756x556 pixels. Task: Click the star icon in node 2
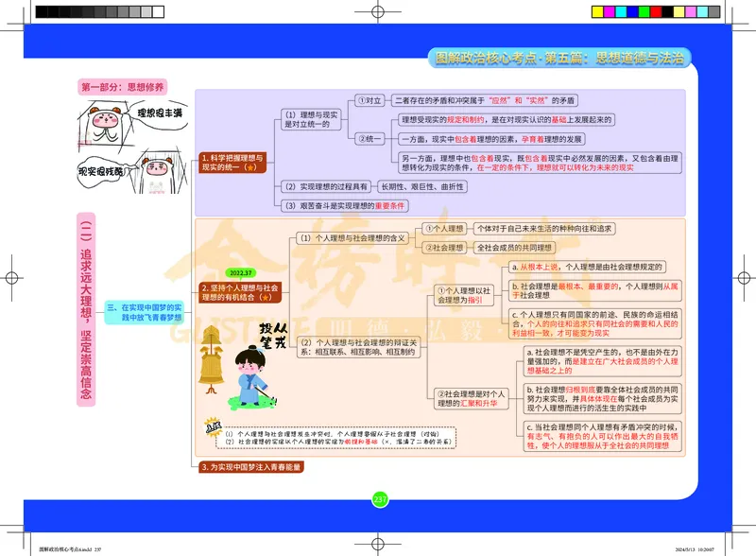coord(267,298)
